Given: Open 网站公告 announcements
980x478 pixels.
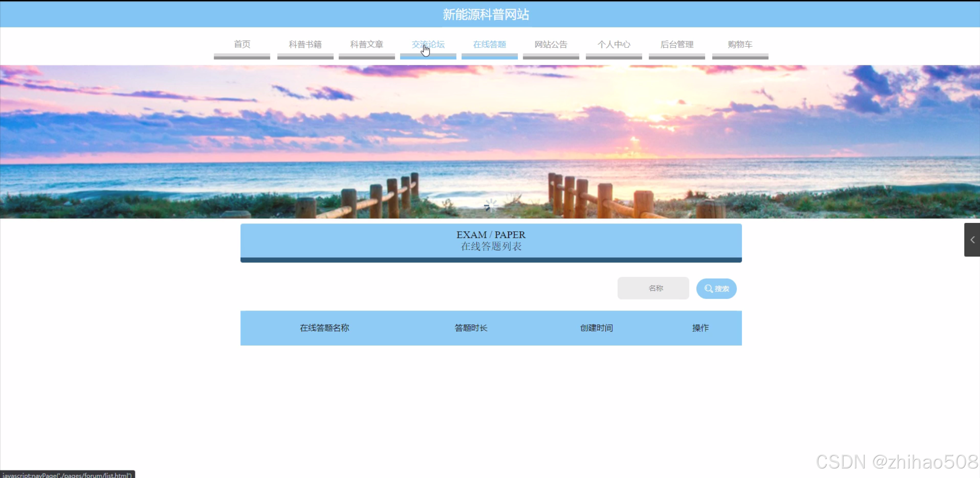Looking at the screenshot, I should [x=551, y=44].
